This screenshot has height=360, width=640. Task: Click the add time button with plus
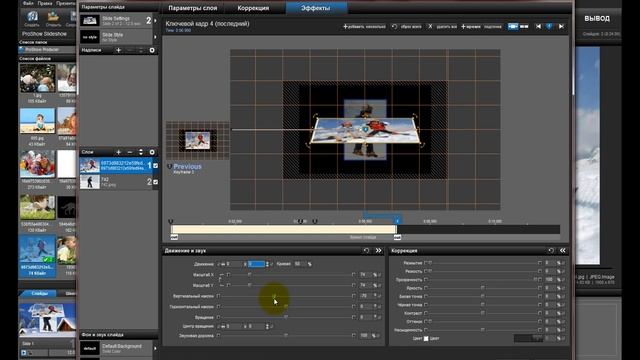pos(471,27)
